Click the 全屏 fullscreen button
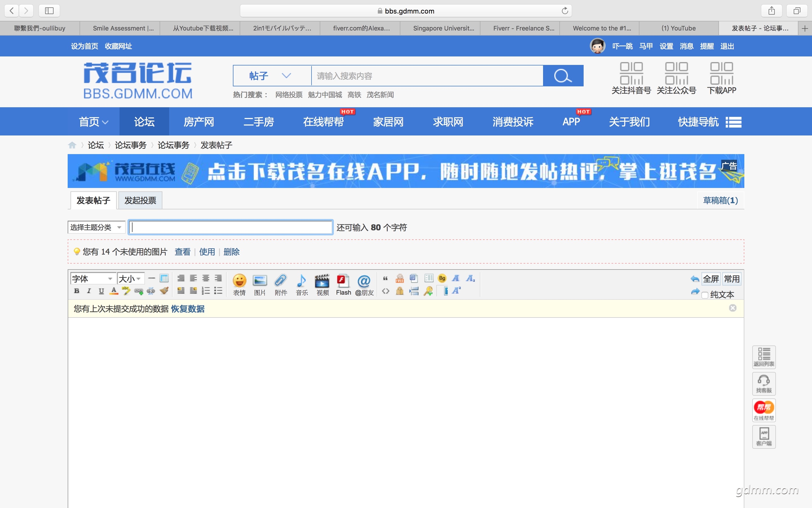This screenshot has width=812, height=508. (x=711, y=279)
